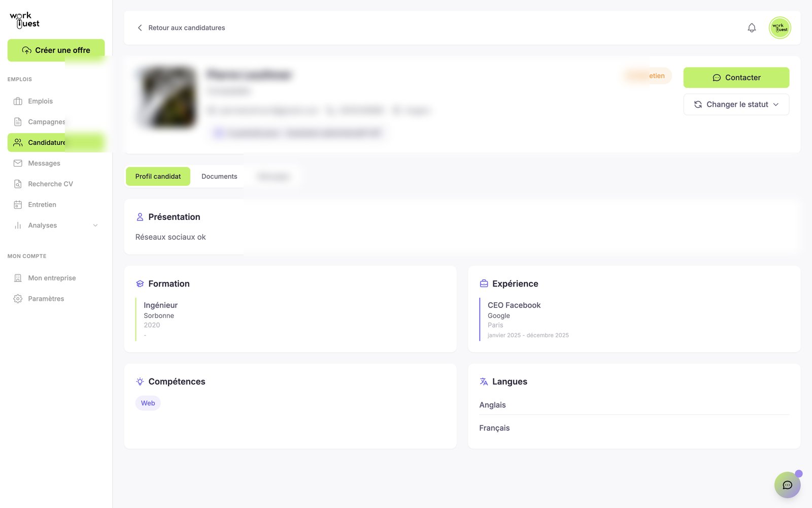The height and width of the screenshot is (508, 812).
Task: Click the Réseaux sociaux ok text
Action: pyautogui.click(x=171, y=237)
